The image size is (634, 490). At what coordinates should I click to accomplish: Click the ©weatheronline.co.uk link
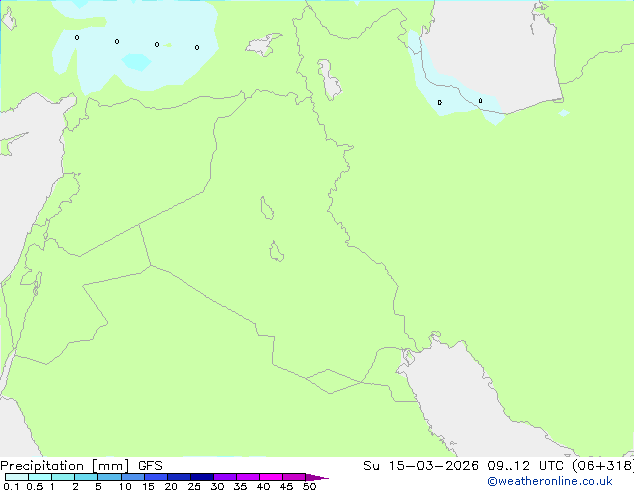pyautogui.click(x=550, y=481)
